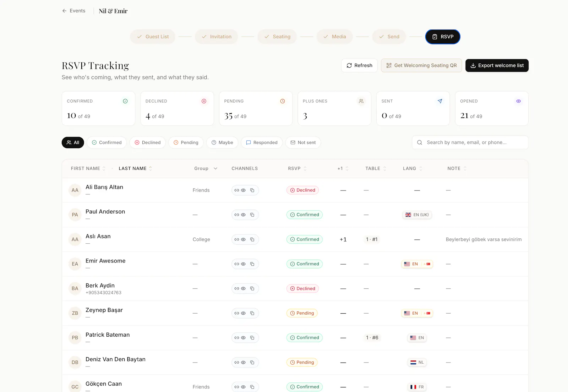
Task: Click the eye icon in Paul Anderson's row
Action: (243, 215)
